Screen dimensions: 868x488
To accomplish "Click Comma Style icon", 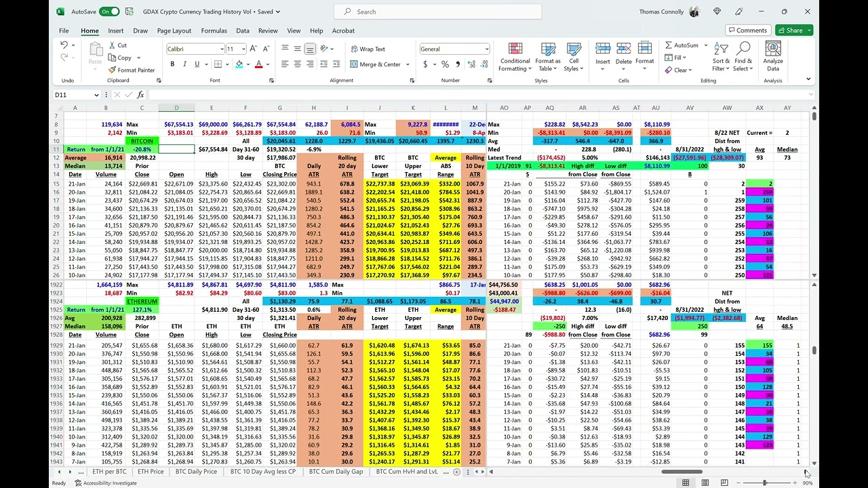I will pyautogui.click(x=456, y=64).
